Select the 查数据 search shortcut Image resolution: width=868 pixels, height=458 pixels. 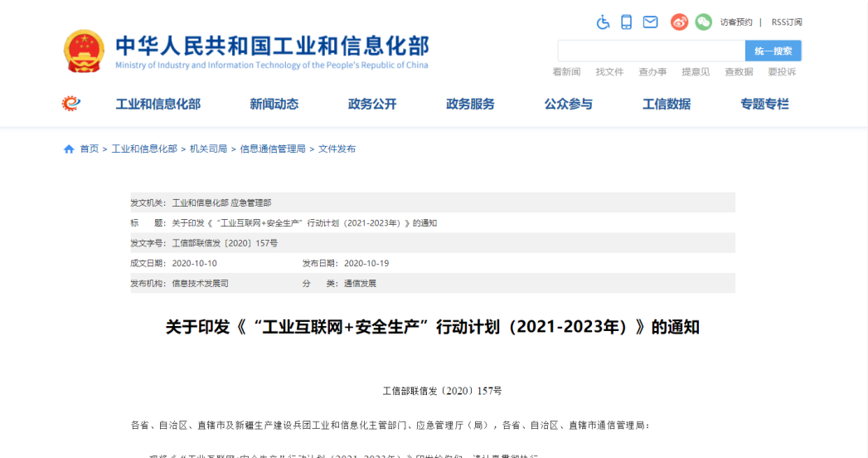click(x=739, y=72)
